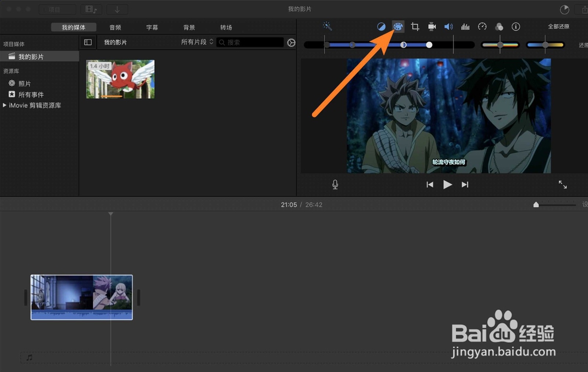Screen dimensions: 588x372
Task: Open the Volume adjustment controls
Action: (x=449, y=26)
